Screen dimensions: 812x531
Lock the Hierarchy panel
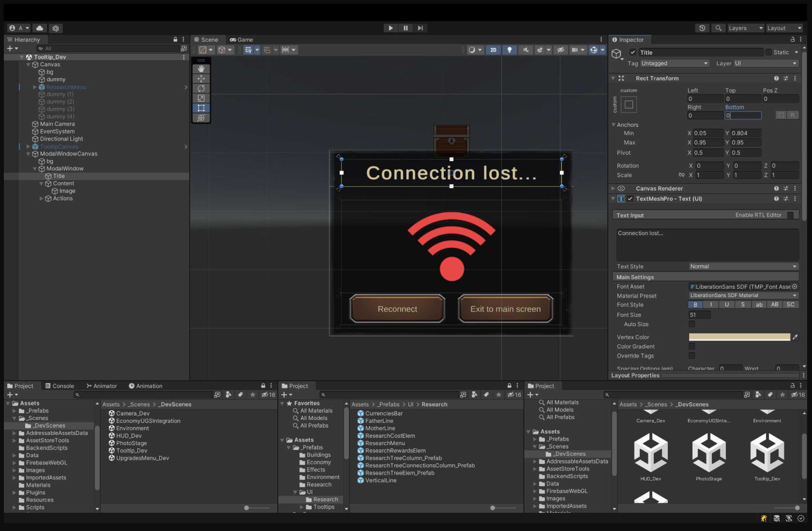(175, 40)
